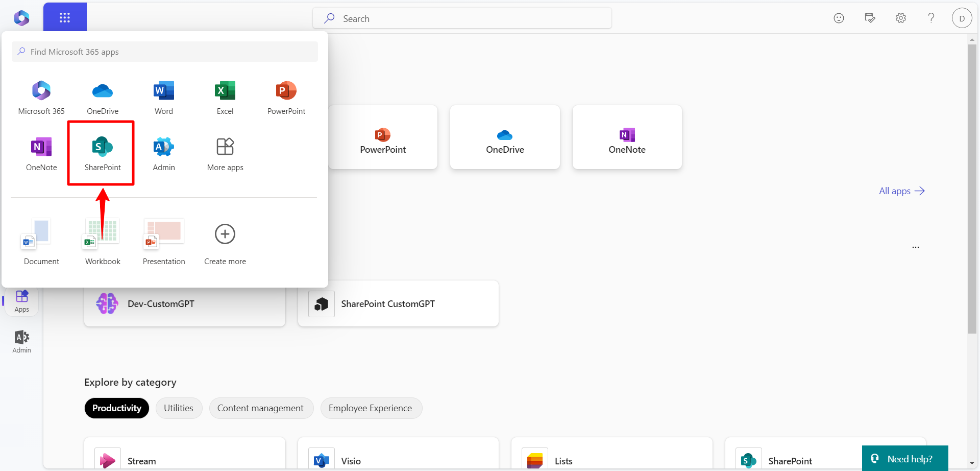Select Admin in left sidebar
The width and height of the screenshot is (980, 471).
point(22,342)
